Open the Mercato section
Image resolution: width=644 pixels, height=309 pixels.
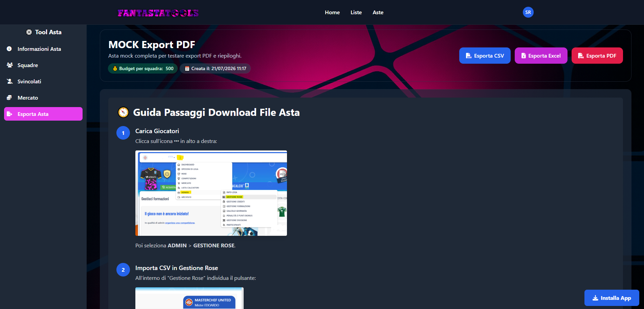point(43,98)
